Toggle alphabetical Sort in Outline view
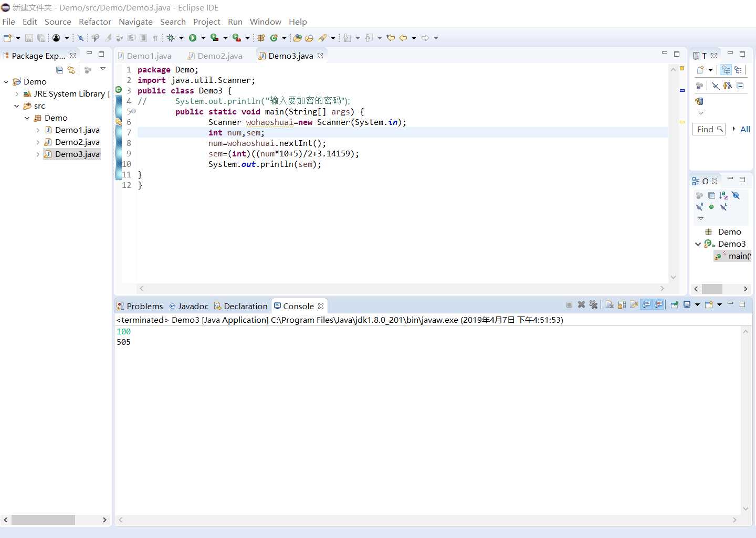Image resolution: width=756 pixels, height=538 pixels. coord(723,195)
